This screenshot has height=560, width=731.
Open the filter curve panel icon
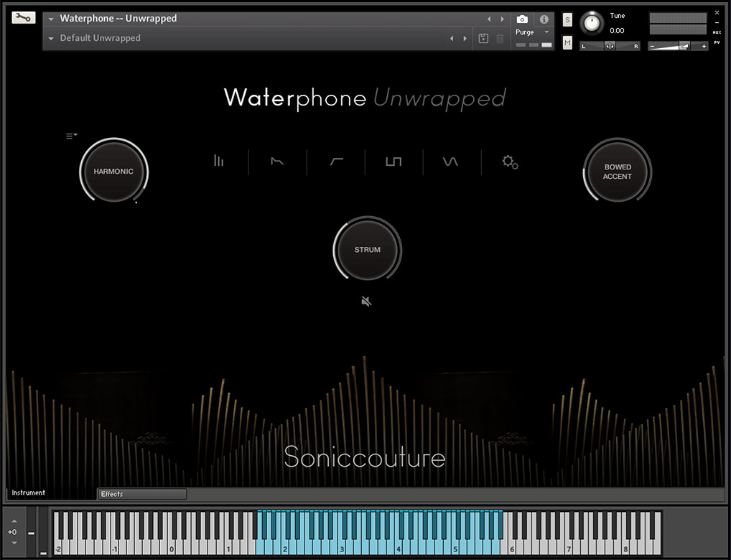click(x=336, y=162)
